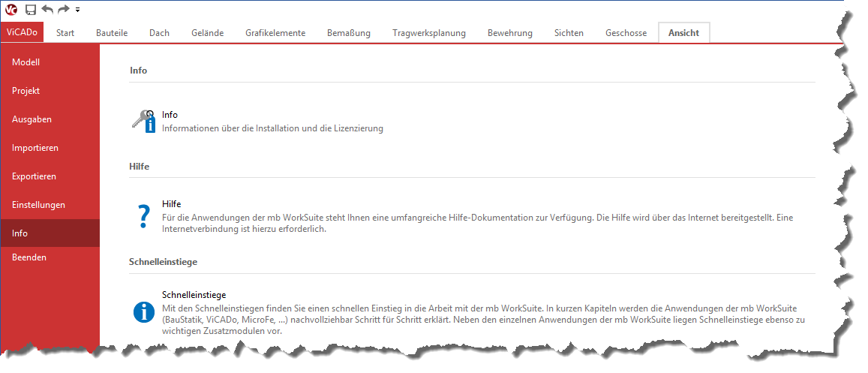Open the Dach ribbon tab
This screenshot has width=868, height=373.
[x=160, y=33]
